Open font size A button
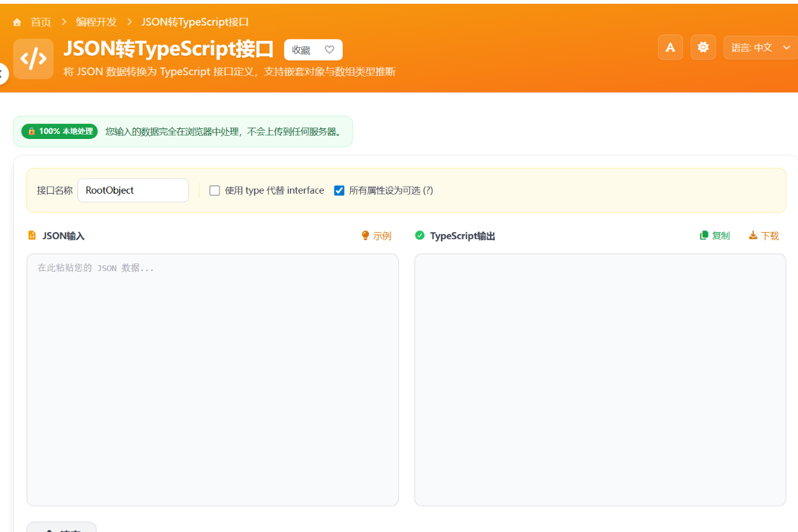Image resolution: width=798 pixels, height=532 pixels. (670, 47)
